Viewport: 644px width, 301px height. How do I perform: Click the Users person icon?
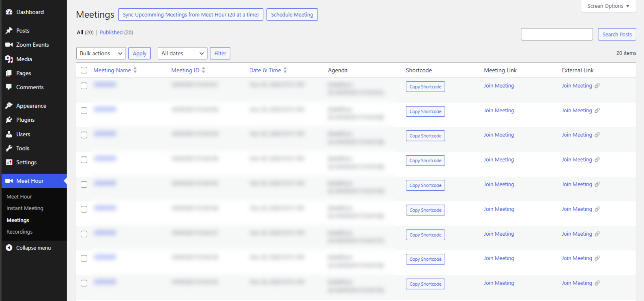click(9, 134)
